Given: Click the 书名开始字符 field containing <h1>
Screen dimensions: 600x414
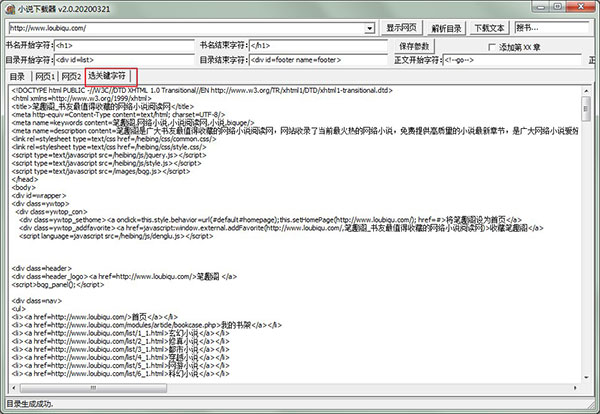Looking at the screenshot, I should [124, 46].
